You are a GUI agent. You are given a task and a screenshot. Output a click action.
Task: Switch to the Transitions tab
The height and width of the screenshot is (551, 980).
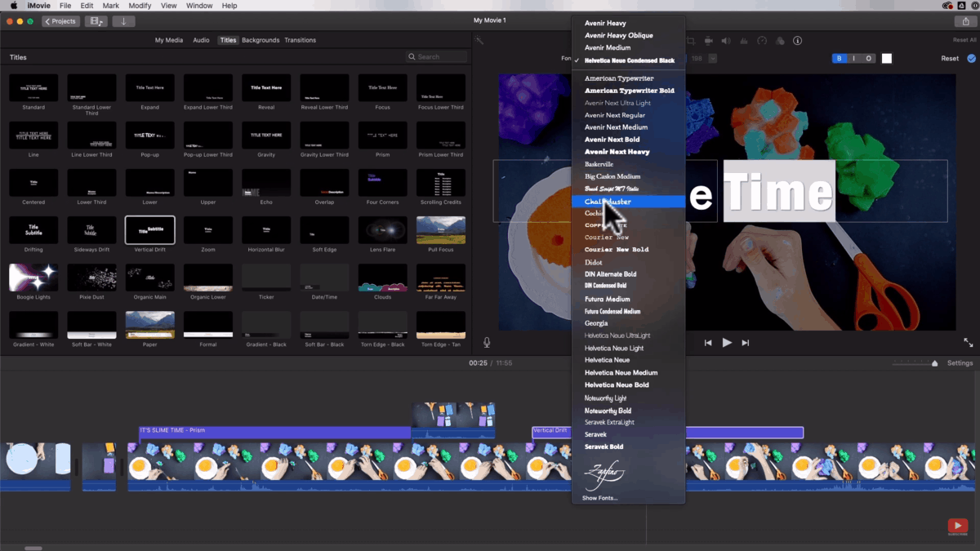pos(301,39)
